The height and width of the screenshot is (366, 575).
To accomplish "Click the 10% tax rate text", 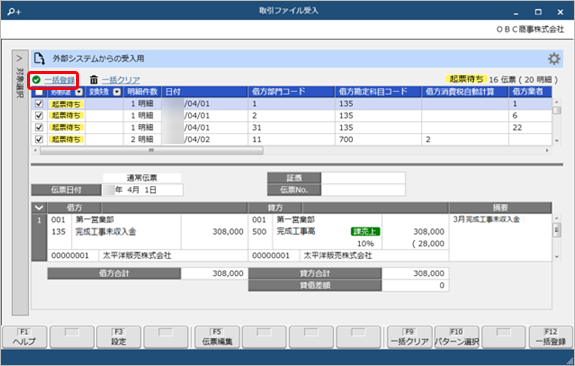I will click(x=365, y=244).
